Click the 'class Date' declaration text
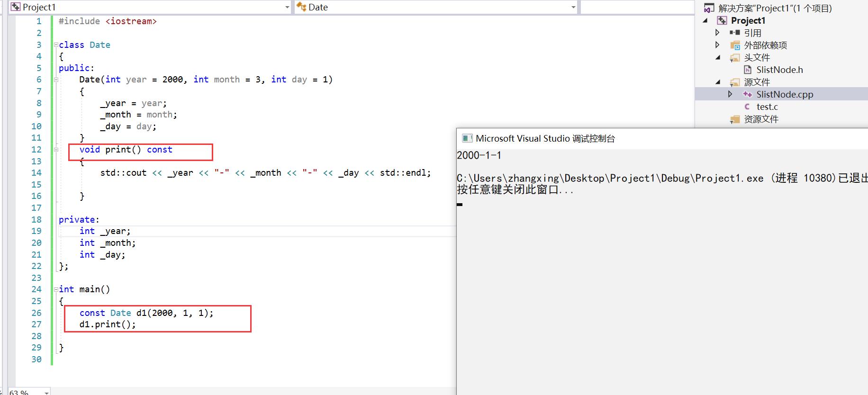The width and height of the screenshot is (868, 395). (x=84, y=45)
